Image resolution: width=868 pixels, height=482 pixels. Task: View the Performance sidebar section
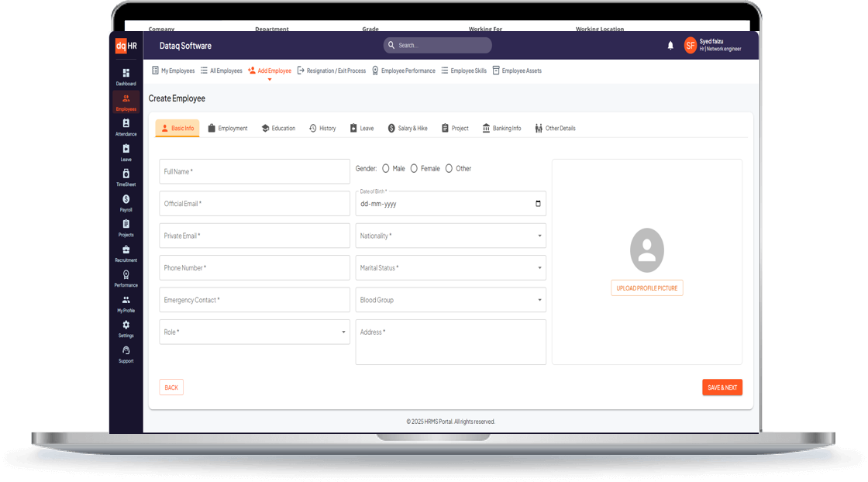point(126,277)
